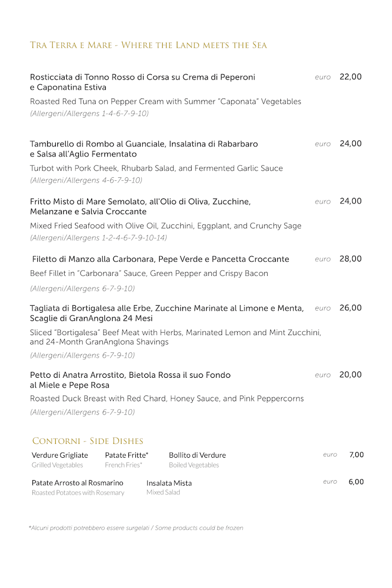Screen dimensions: 392x588
Task: Click the Contorni - Side Dishes heading
Action: pyautogui.click(x=88, y=441)
